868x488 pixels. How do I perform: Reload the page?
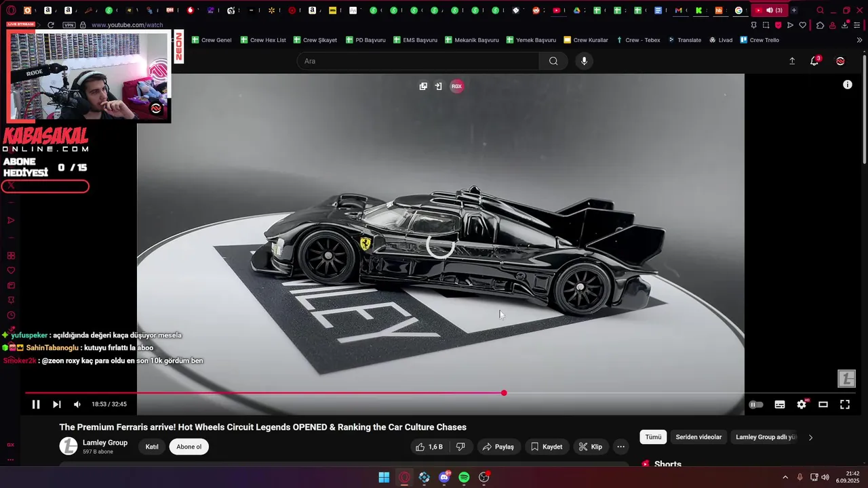(50, 25)
